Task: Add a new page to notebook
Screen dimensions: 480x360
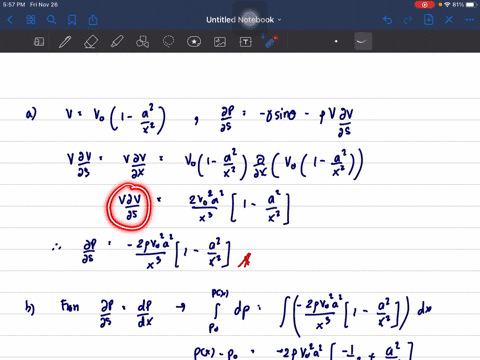Action: (x=428, y=20)
